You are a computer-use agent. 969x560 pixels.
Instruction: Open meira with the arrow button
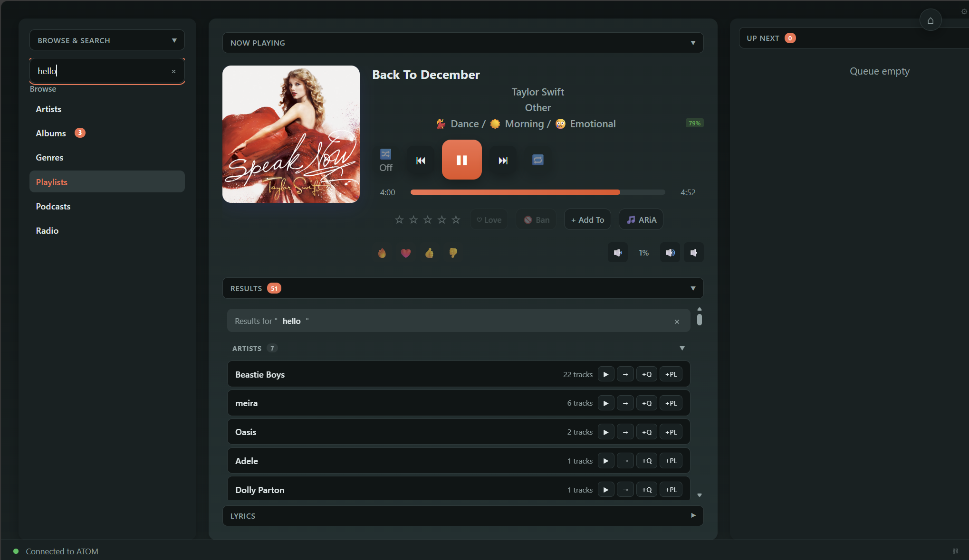tap(625, 403)
